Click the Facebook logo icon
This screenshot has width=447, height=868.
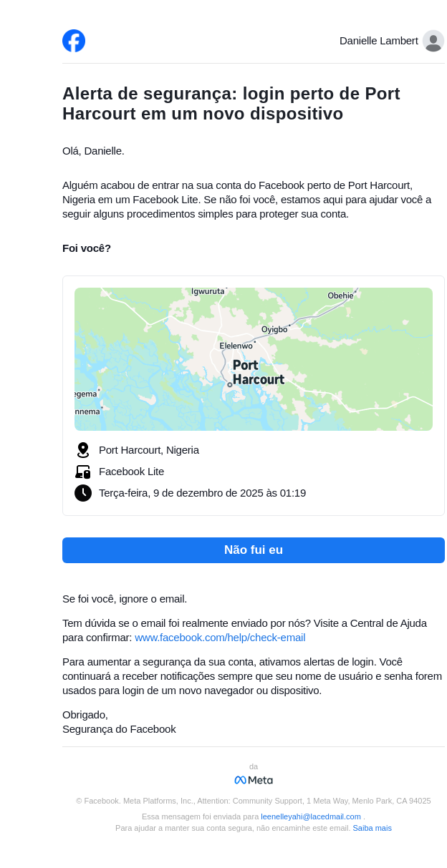(74, 41)
